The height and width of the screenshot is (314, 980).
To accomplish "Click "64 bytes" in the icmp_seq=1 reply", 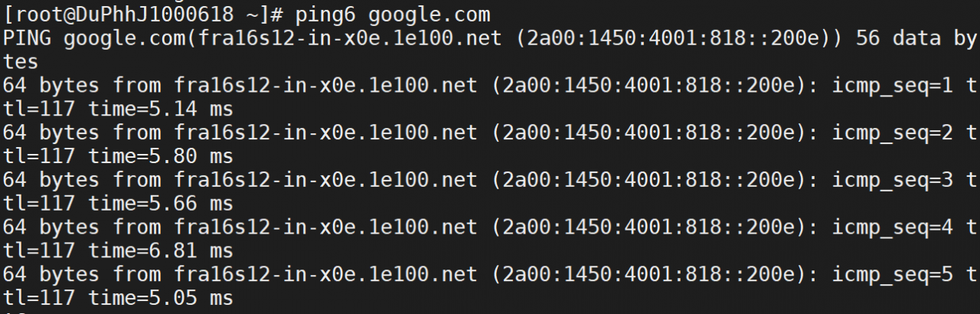I will [51, 86].
